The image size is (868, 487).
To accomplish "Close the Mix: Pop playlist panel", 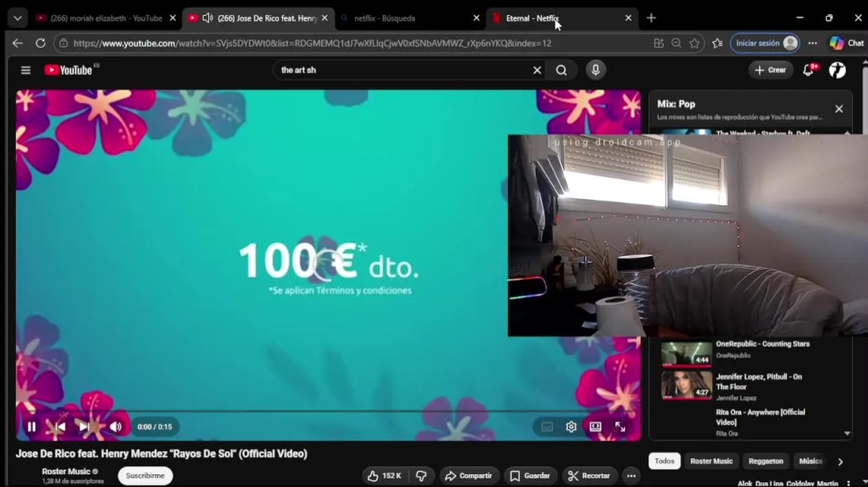I will tap(839, 109).
